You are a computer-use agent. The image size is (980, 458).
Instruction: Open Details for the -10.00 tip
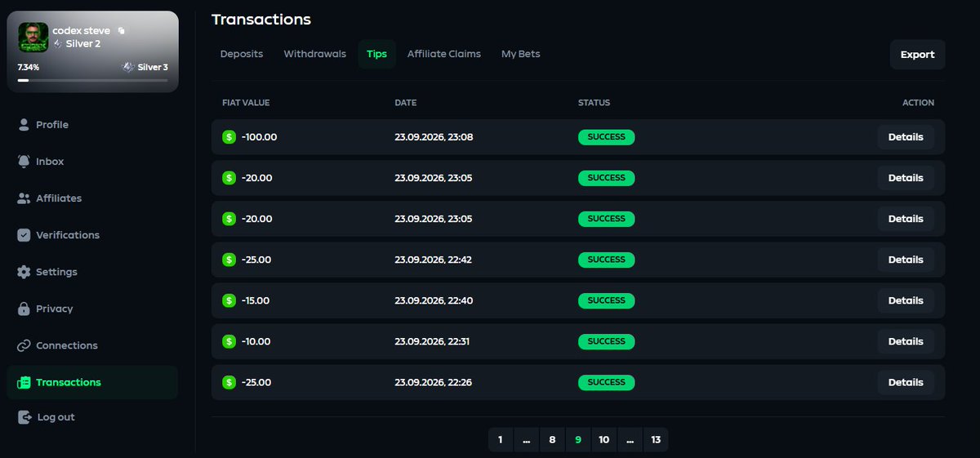[x=906, y=341]
